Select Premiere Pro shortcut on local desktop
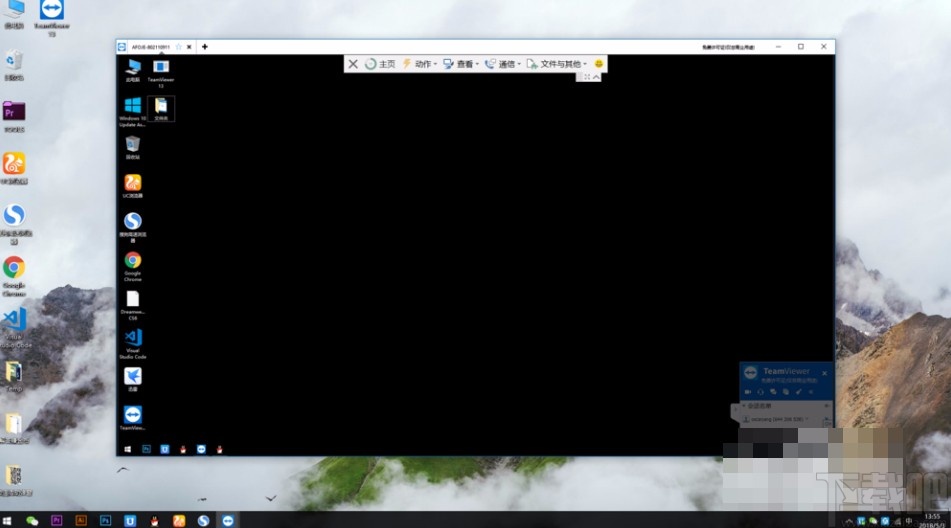Viewport: 951px width, 528px height. click(14, 116)
